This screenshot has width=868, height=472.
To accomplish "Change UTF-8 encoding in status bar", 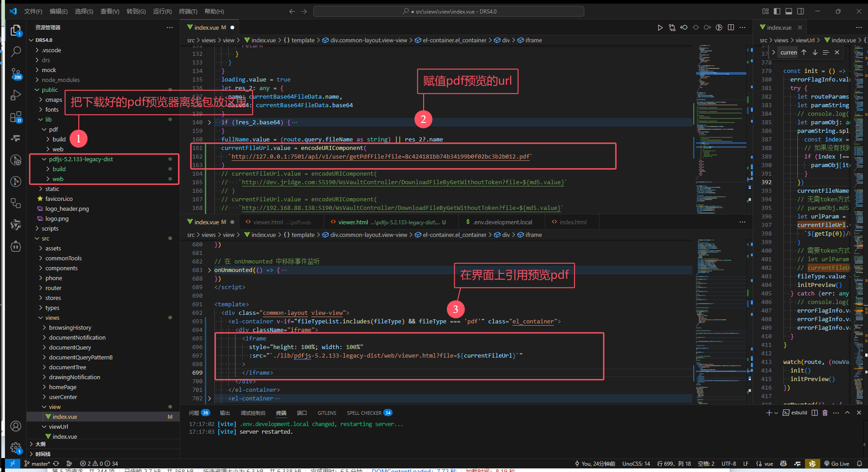I will pyautogui.click(x=729, y=463).
